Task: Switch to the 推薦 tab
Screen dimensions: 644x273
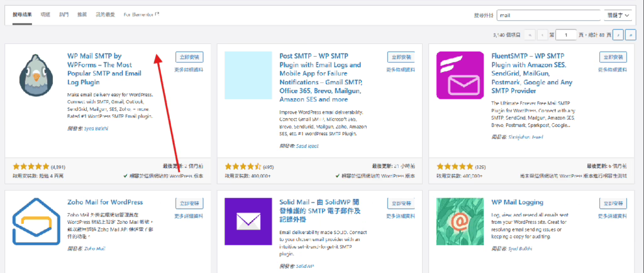Action: (x=82, y=14)
